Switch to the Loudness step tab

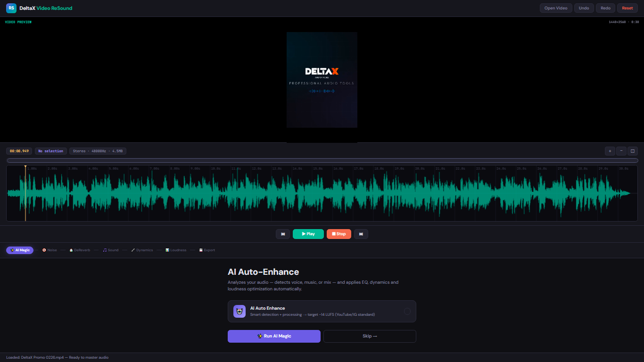coord(176,250)
